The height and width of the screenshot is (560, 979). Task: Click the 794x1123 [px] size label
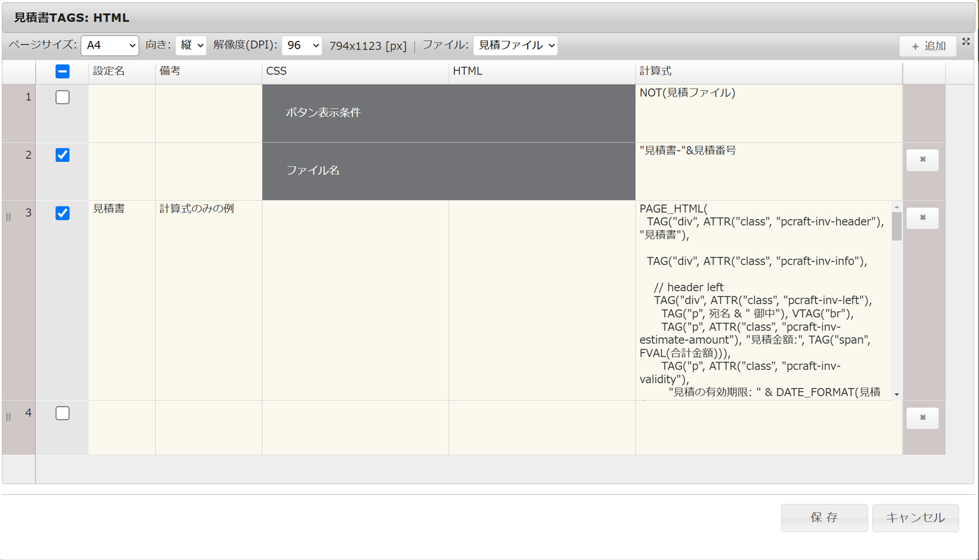point(368,46)
